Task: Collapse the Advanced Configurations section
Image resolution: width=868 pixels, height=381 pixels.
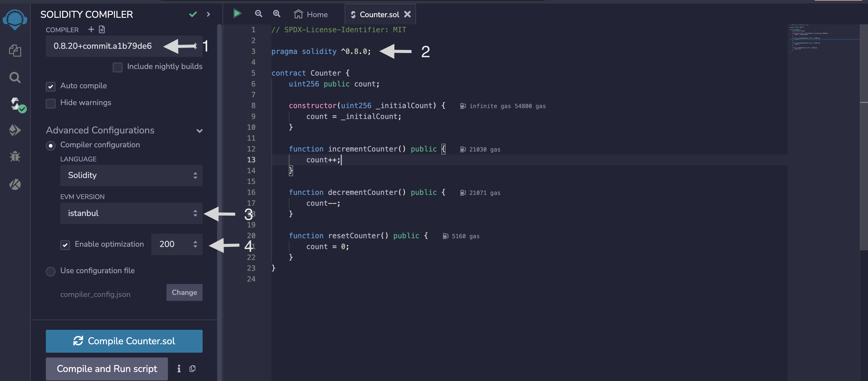Action: [200, 131]
